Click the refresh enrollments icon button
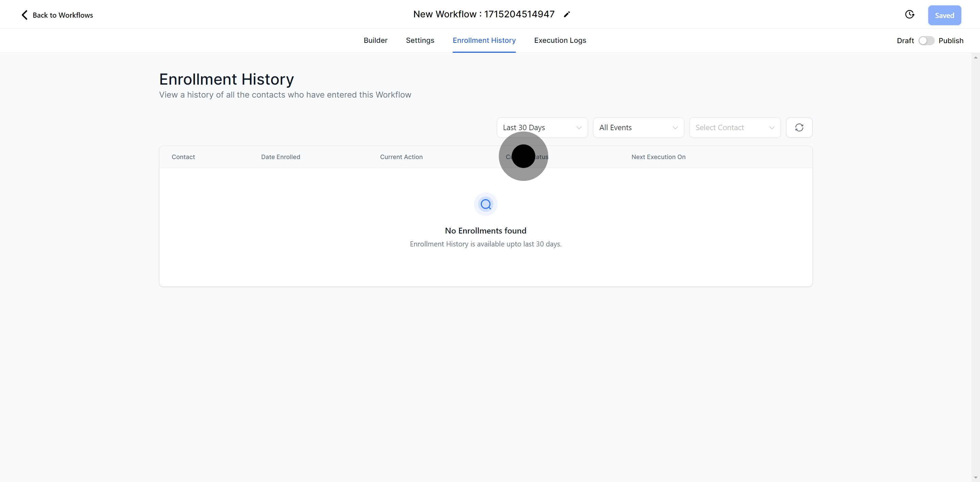The height and width of the screenshot is (482, 980). pyautogui.click(x=799, y=127)
